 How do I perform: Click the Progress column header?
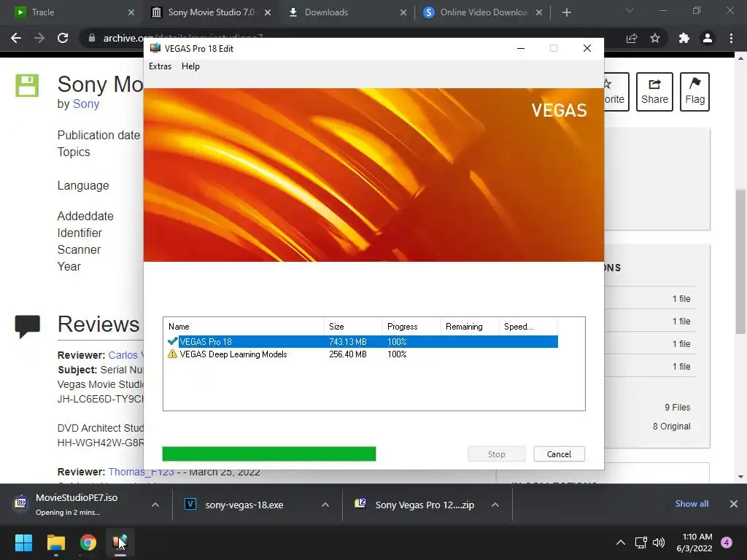point(411,326)
